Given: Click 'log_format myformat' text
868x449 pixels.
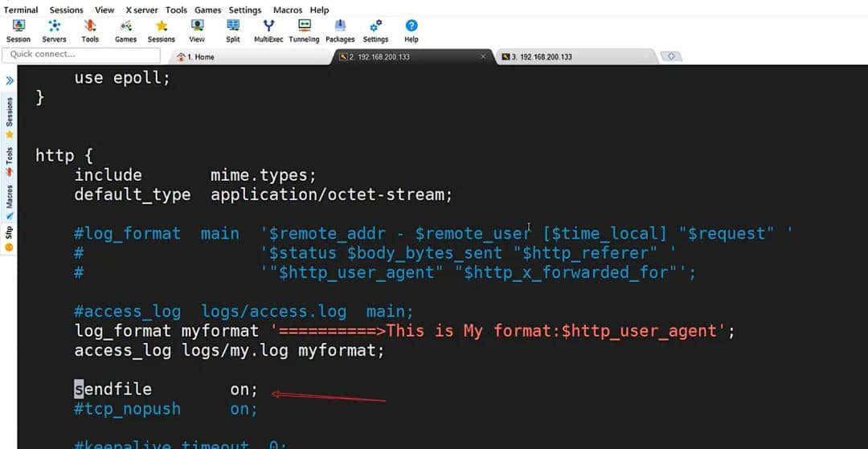Looking at the screenshot, I should 166,331.
